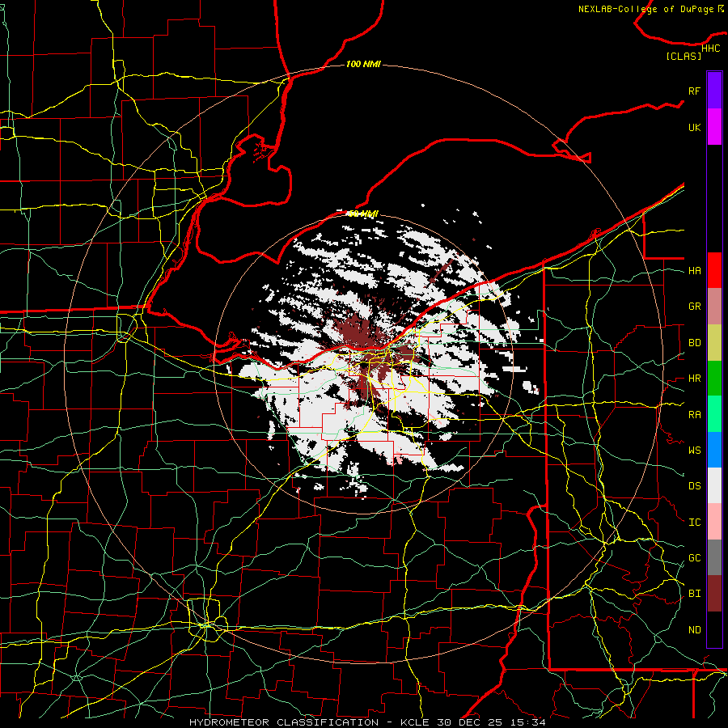Pick the HR green legend swatch
The image size is (728, 728).
pos(714,379)
